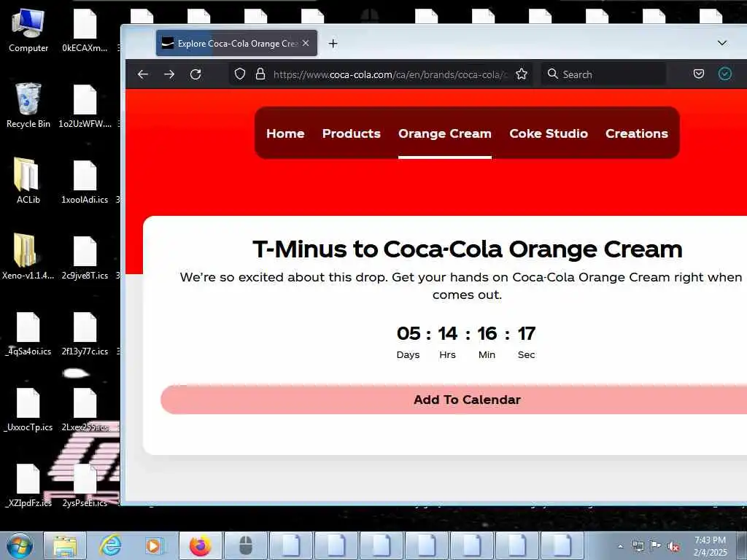Select the _XZIpdFz.ics file
The width and height of the screenshot is (747, 560).
28,485
